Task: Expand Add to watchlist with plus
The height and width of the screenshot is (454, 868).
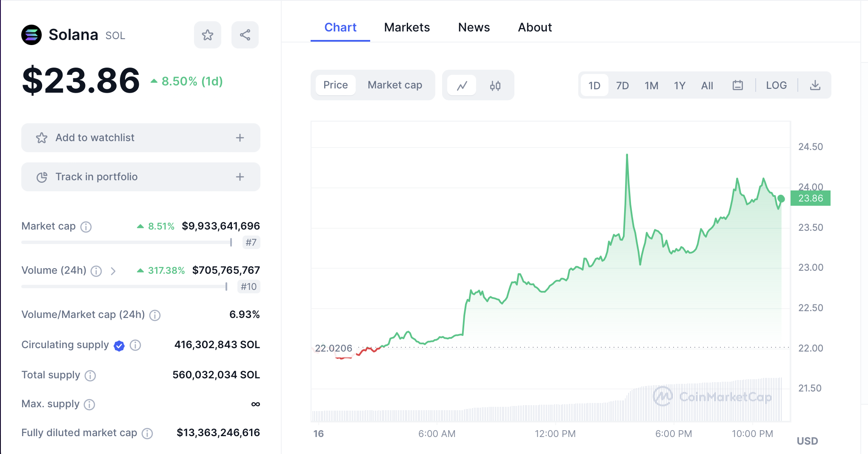Action: pyautogui.click(x=240, y=138)
